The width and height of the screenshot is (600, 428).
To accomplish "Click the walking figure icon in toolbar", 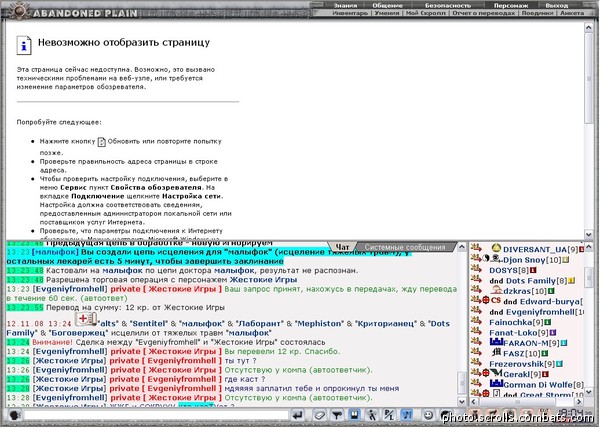I will [372, 415].
